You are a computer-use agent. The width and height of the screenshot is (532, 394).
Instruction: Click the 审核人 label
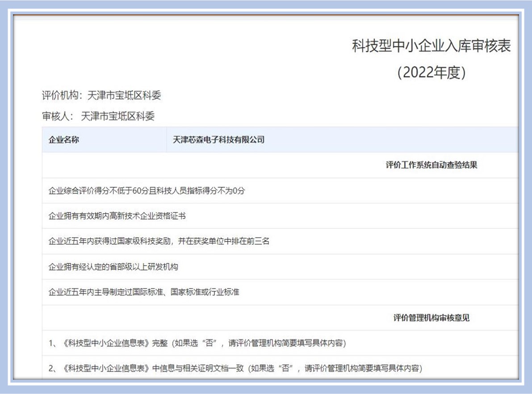tap(57, 117)
